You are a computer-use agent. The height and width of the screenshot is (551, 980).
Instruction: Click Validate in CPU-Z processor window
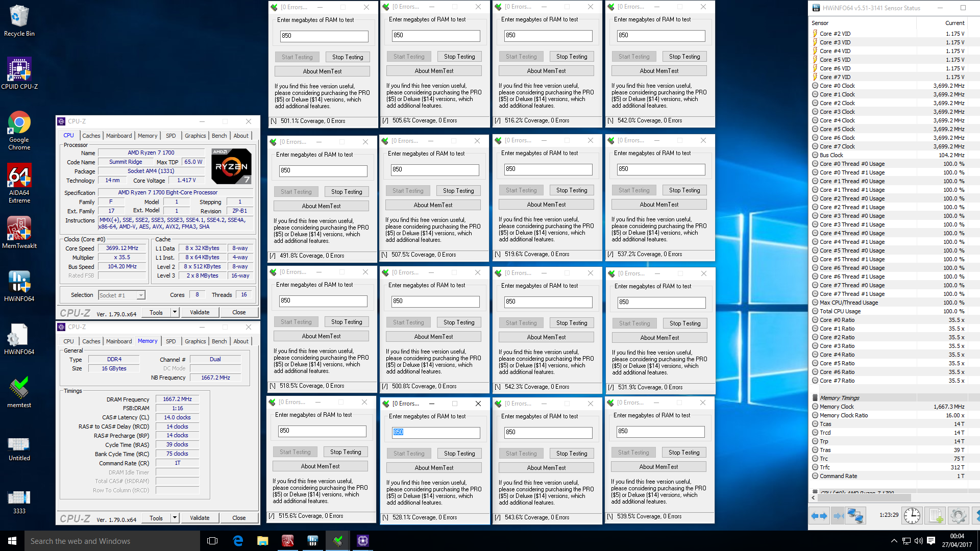(200, 312)
